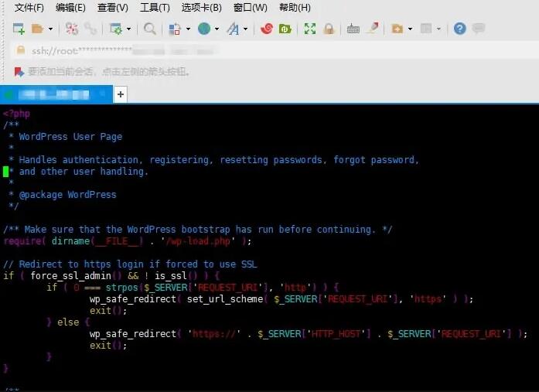
Task: Click the Lock Screen padlock icon
Action: click(329, 29)
